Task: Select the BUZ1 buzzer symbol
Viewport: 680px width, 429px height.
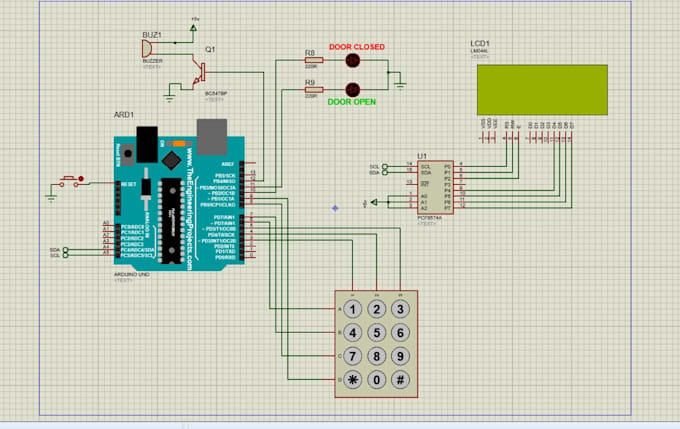Action: click(x=147, y=49)
